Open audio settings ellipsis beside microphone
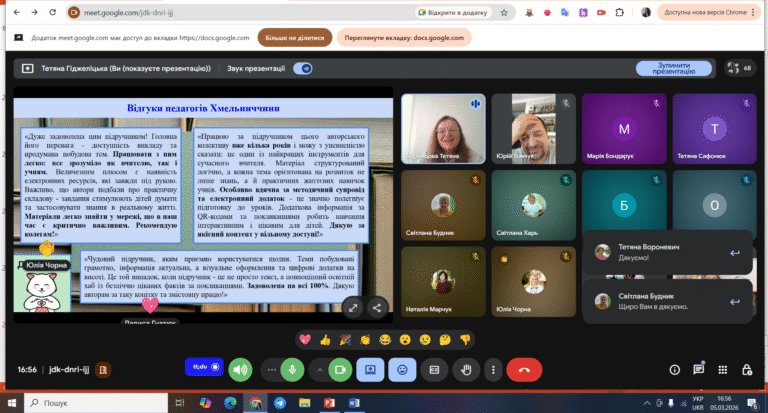This screenshot has width=768, height=413. click(271, 370)
